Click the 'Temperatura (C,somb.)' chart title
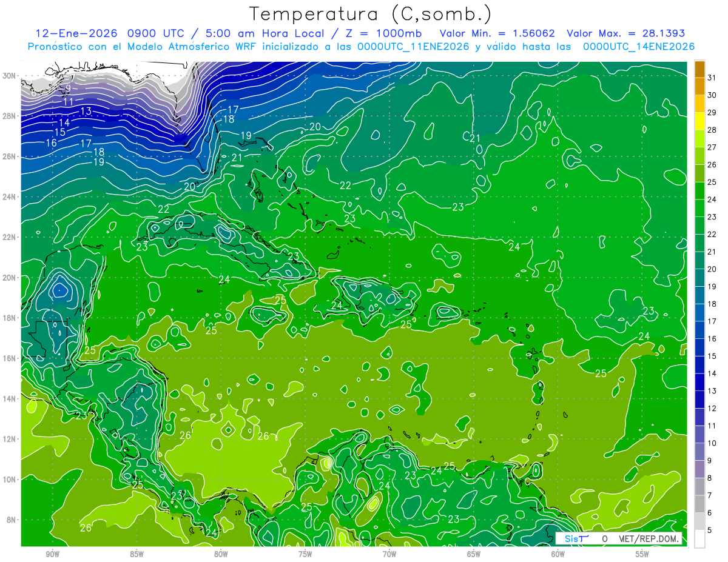This screenshot has width=728, height=562. pyautogui.click(x=371, y=14)
